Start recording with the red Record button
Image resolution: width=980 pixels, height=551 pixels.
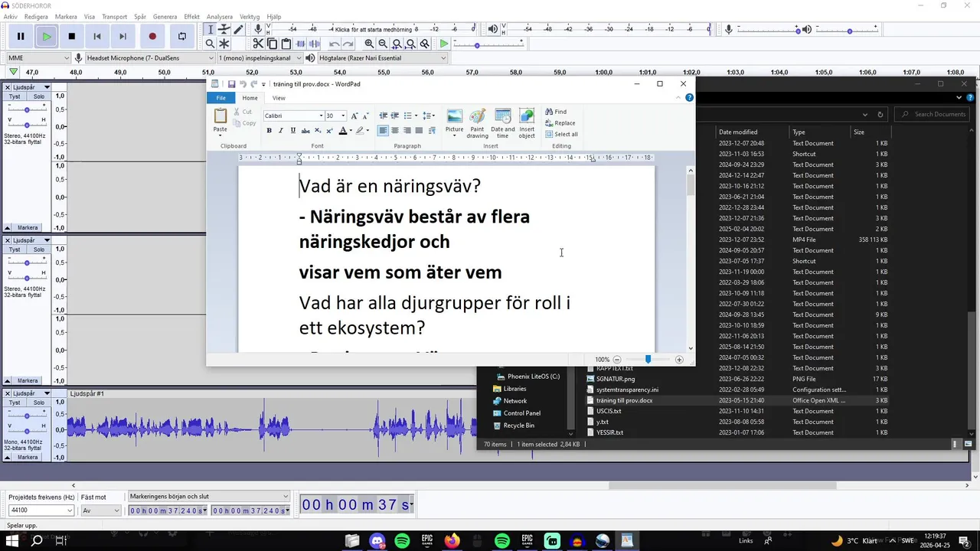[x=152, y=36]
